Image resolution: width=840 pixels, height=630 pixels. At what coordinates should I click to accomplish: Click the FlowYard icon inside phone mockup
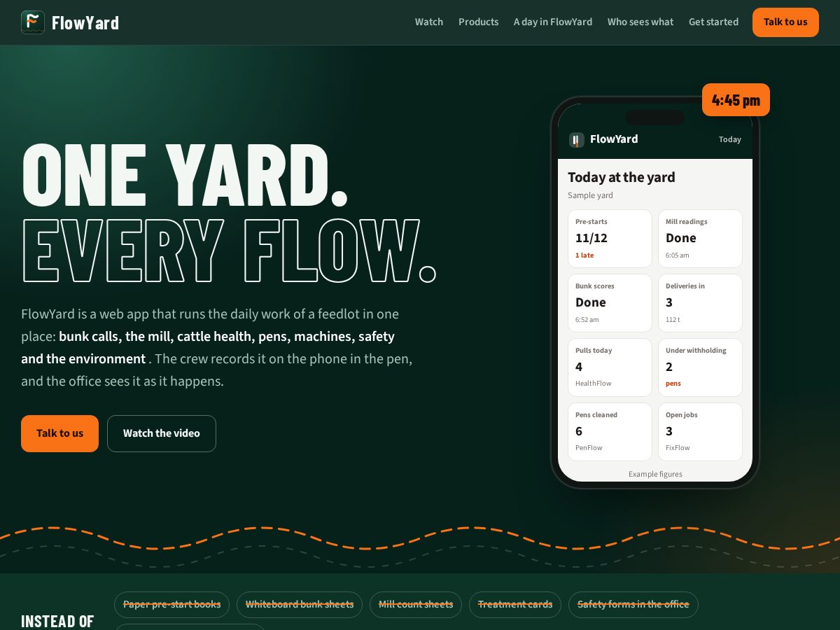point(577,140)
